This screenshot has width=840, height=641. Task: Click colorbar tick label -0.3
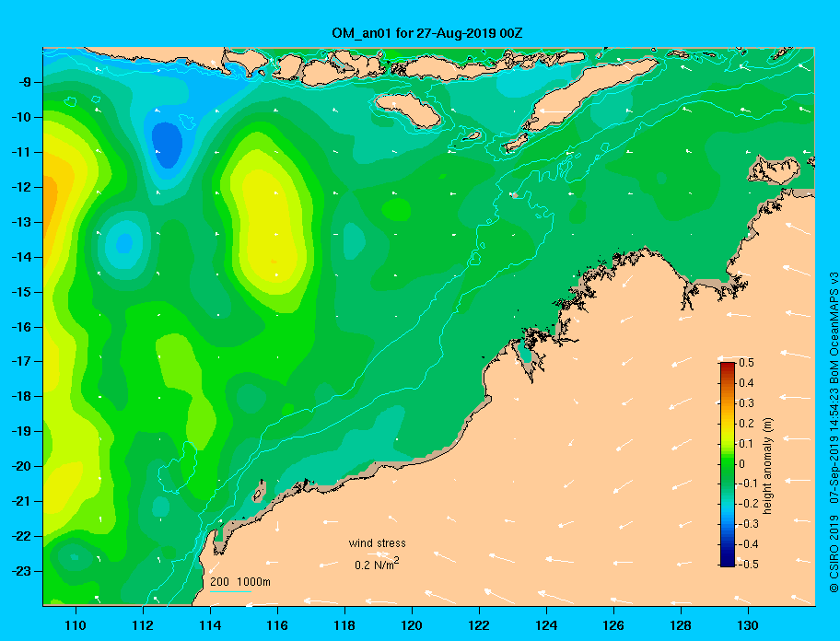tap(749, 524)
